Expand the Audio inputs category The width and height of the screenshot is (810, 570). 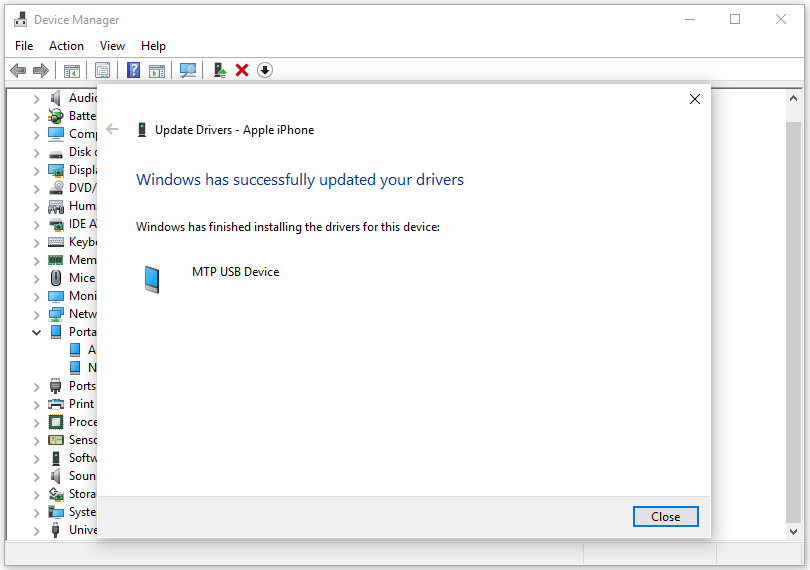click(36, 99)
